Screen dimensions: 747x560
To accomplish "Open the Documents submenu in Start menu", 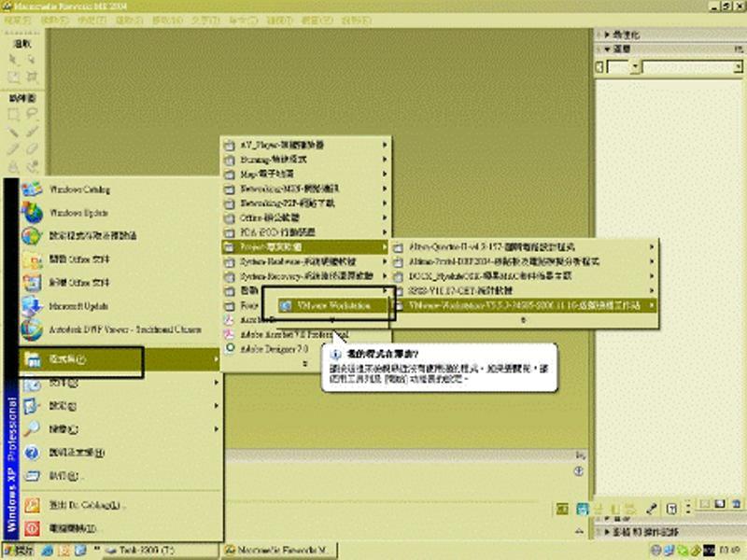I will tap(120, 383).
